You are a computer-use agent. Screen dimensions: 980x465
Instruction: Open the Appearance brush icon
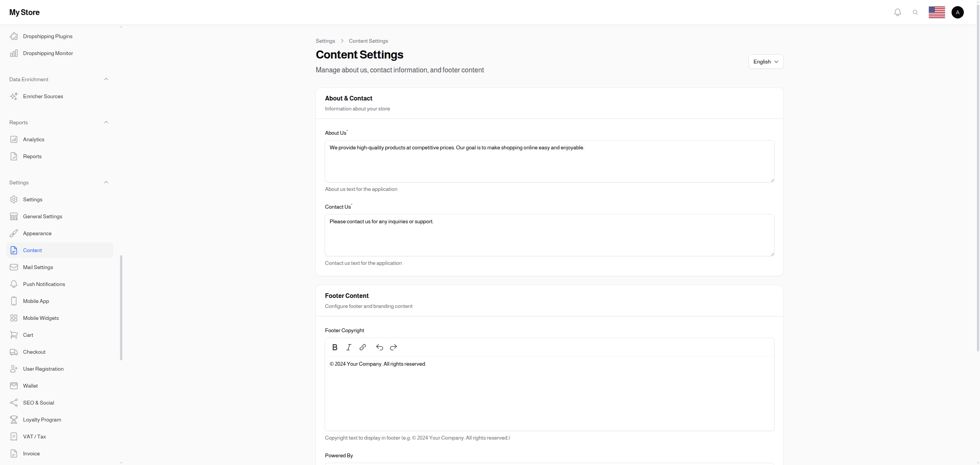click(x=14, y=233)
